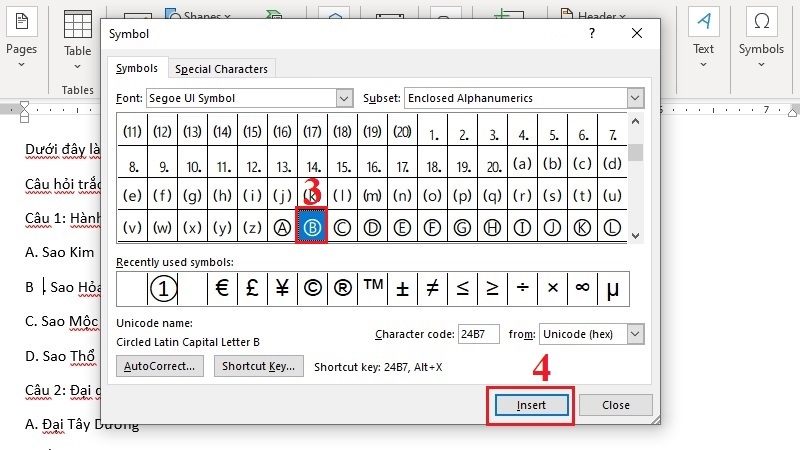Viewport: 800px width, 450px height.
Task: Click document line 'D. Sao Thổ'
Action: (x=60, y=356)
